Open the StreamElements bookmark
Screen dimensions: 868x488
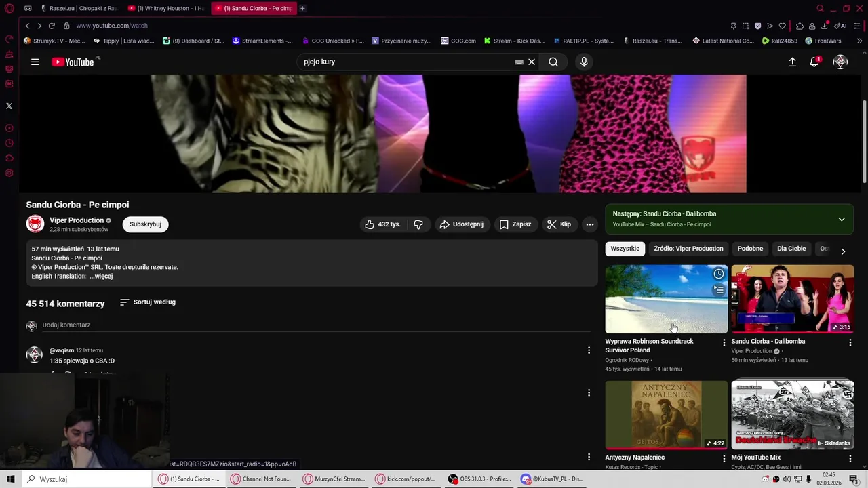click(262, 41)
